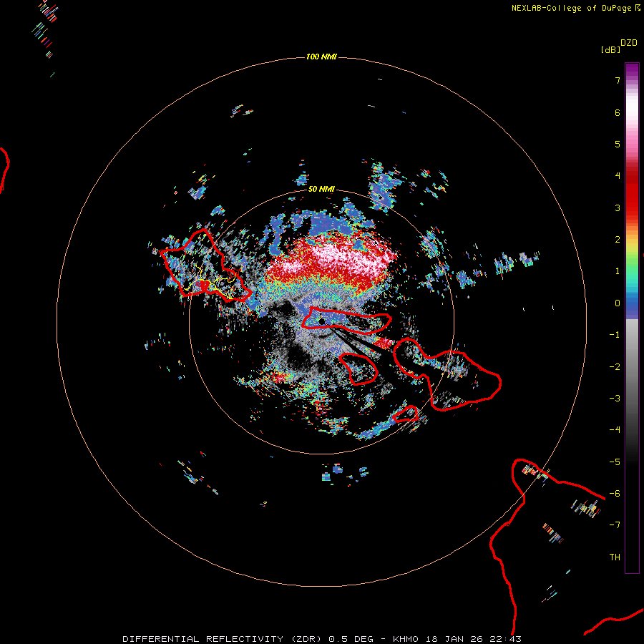Click the -6 value on color scale
The image size is (644, 644).
[615, 494]
